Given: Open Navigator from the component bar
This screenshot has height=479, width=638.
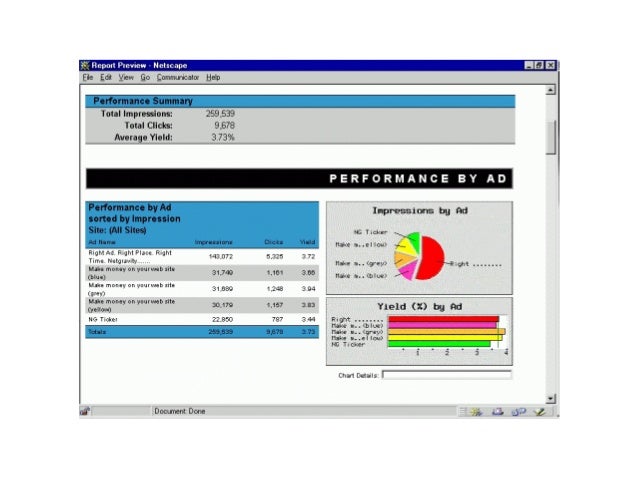Looking at the screenshot, I should 476,412.
